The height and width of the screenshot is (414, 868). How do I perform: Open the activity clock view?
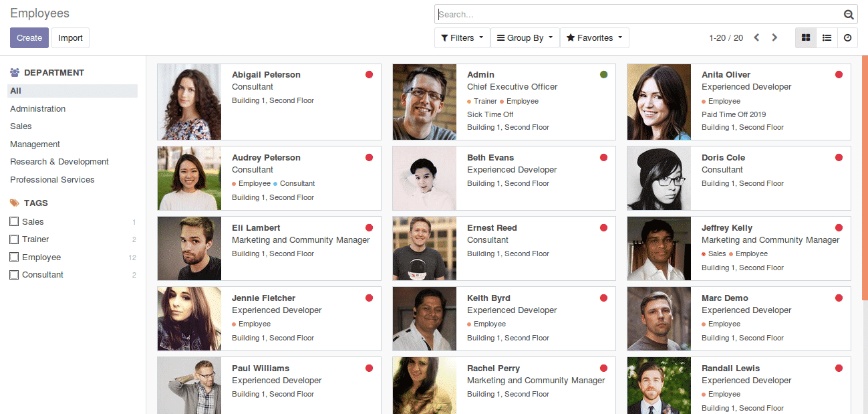point(847,38)
